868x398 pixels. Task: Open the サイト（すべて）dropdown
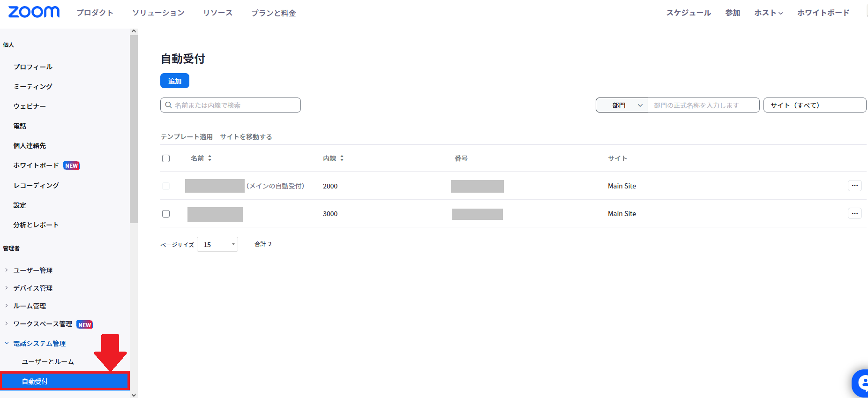coord(815,105)
